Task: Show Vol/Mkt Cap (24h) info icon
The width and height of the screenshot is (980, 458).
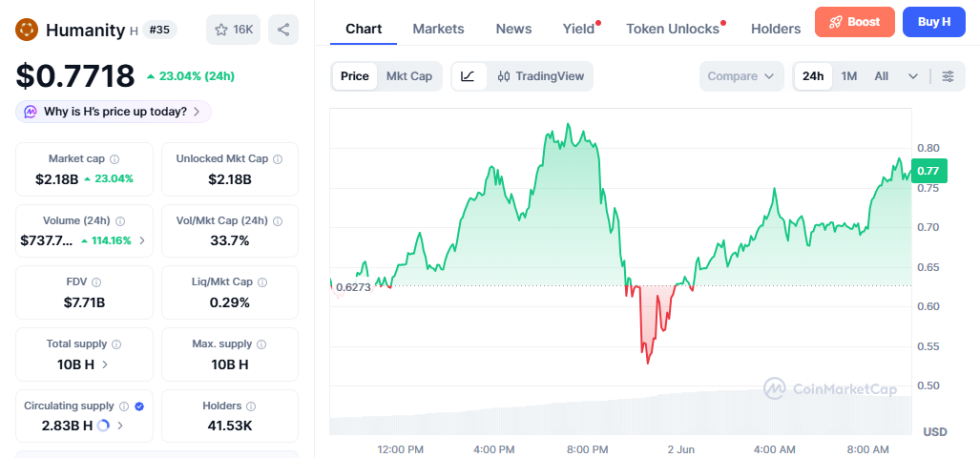Action: [x=278, y=221]
